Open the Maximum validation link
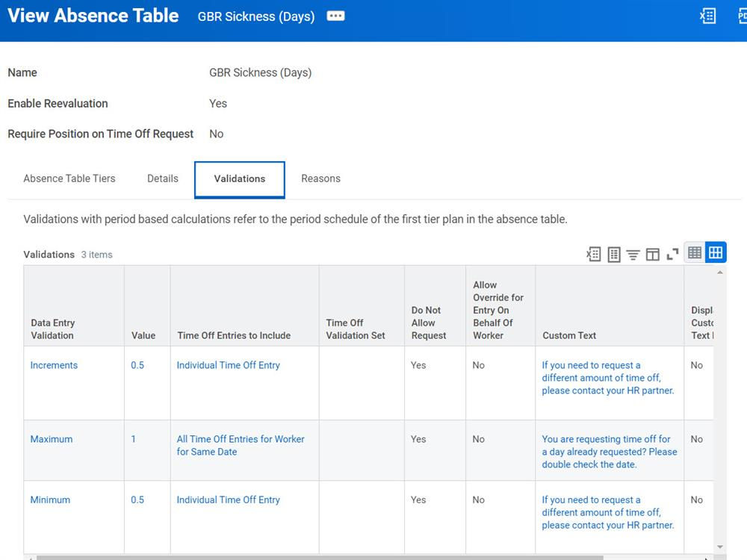The width and height of the screenshot is (747, 560). 52,439
